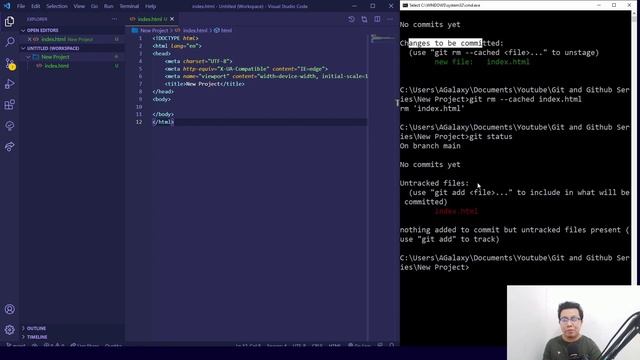Click the status bar language mode HTML
The image size is (640, 360).
(x=334, y=345)
